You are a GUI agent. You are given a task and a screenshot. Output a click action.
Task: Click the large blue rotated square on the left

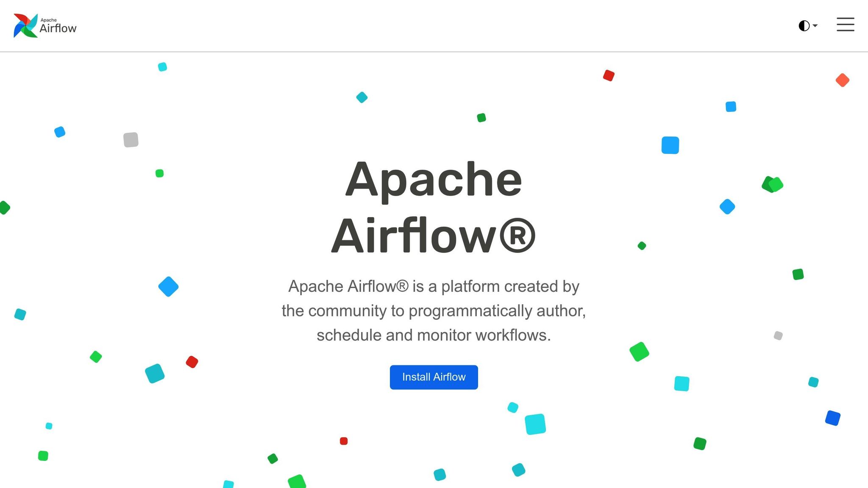click(x=168, y=286)
